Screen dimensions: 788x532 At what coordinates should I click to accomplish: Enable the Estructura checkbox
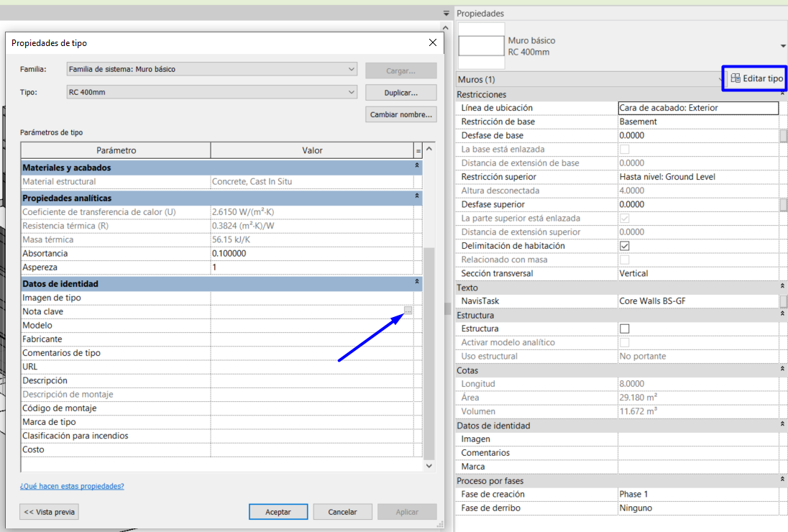pyautogui.click(x=624, y=329)
